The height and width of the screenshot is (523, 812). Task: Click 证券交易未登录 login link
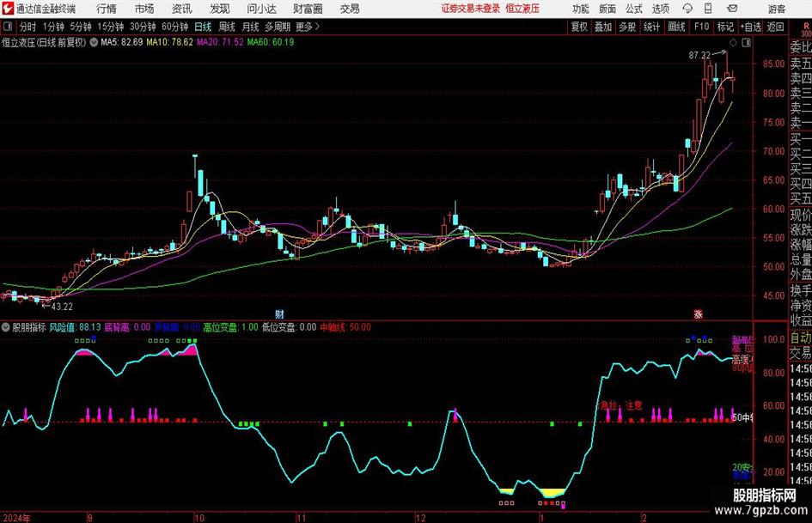pyautogui.click(x=471, y=9)
